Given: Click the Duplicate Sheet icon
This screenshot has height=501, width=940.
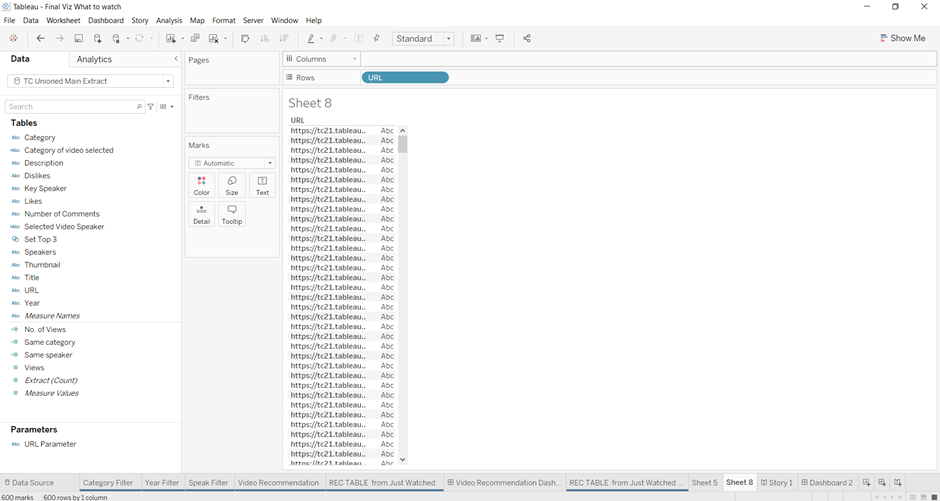Looking at the screenshot, I should pyautogui.click(x=195, y=38).
